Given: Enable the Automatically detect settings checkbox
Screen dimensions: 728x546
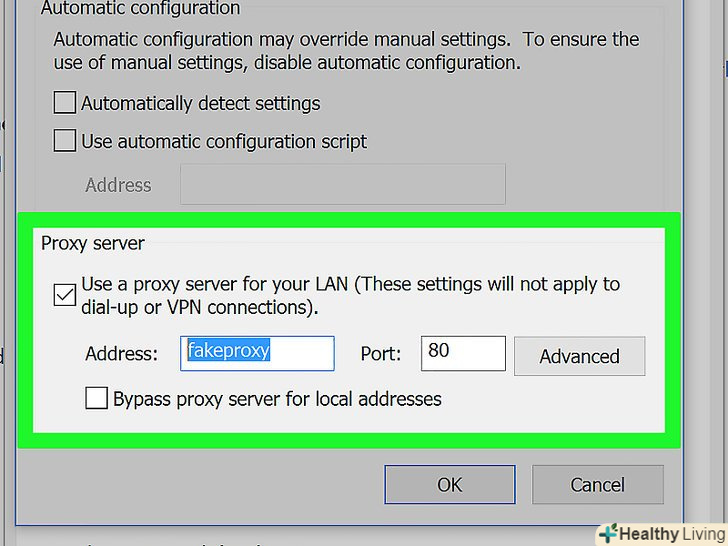Looking at the screenshot, I should pyautogui.click(x=65, y=103).
